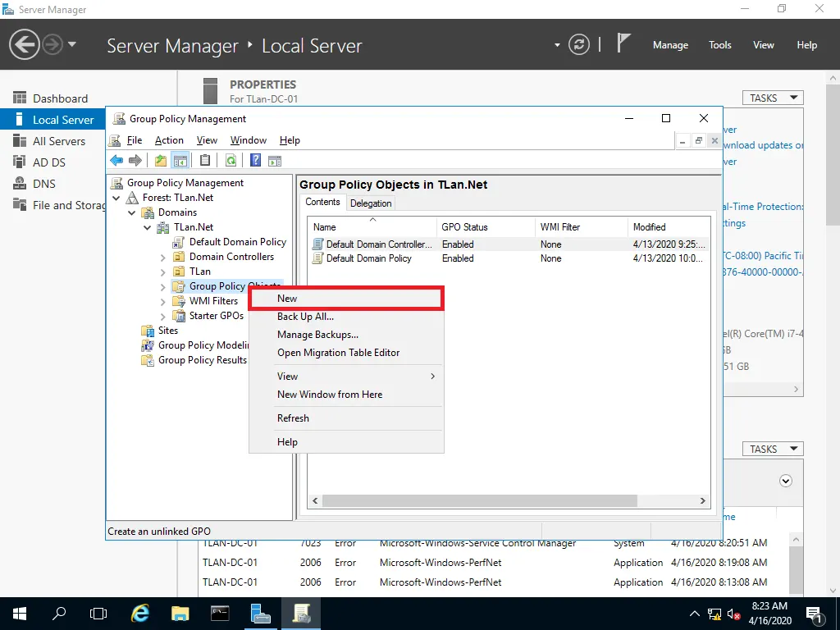The width and height of the screenshot is (840, 630).
Task: Choose Manage Backups... in the context menu
Action: click(346, 335)
